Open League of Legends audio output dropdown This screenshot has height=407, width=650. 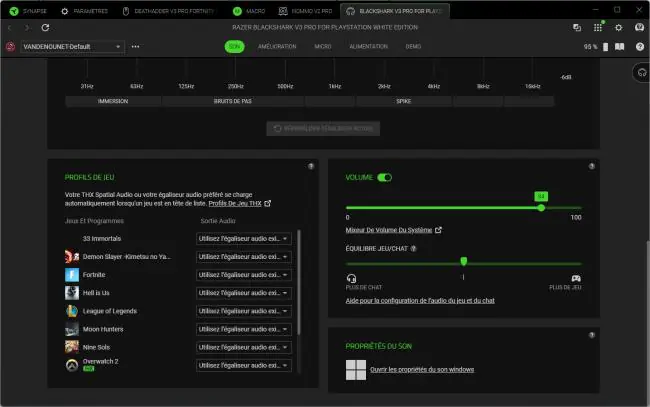[x=243, y=311]
